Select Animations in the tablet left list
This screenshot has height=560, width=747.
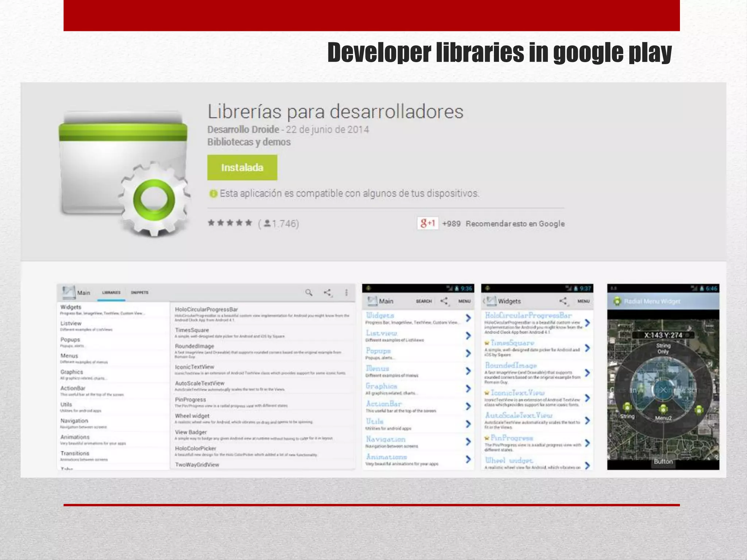[x=113, y=440]
